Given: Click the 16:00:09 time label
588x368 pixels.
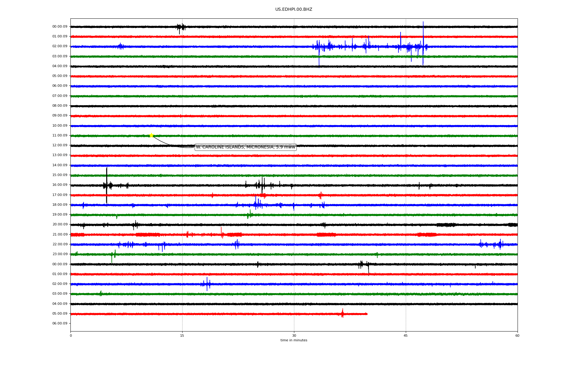Looking at the screenshot, I should [60, 185].
